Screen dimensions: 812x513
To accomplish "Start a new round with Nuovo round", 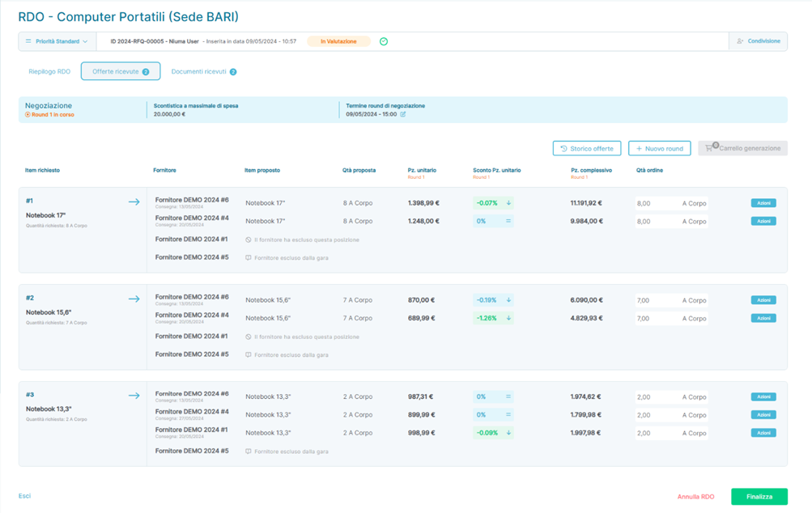I will point(660,148).
